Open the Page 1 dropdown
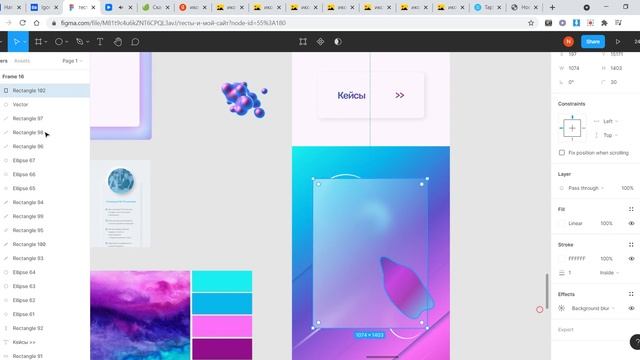640x360 pixels. coord(72,61)
